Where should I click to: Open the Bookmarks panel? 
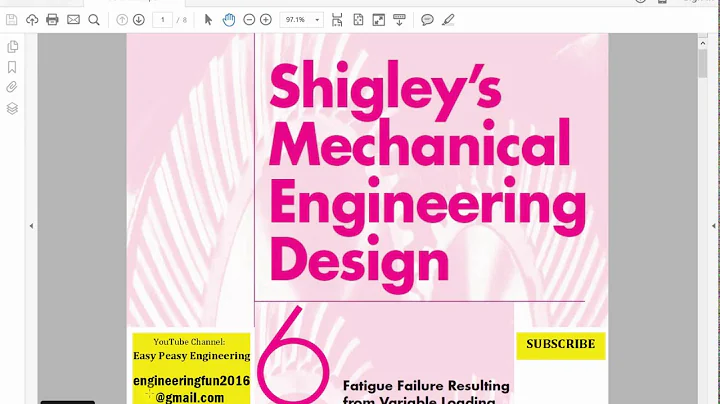click(x=12, y=67)
